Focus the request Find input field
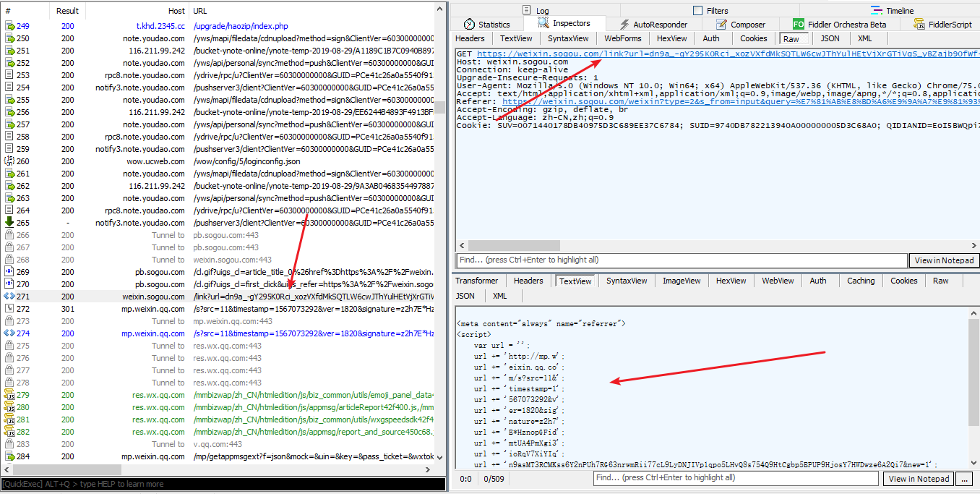Screen dimensions: 980x494 pos(682,260)
